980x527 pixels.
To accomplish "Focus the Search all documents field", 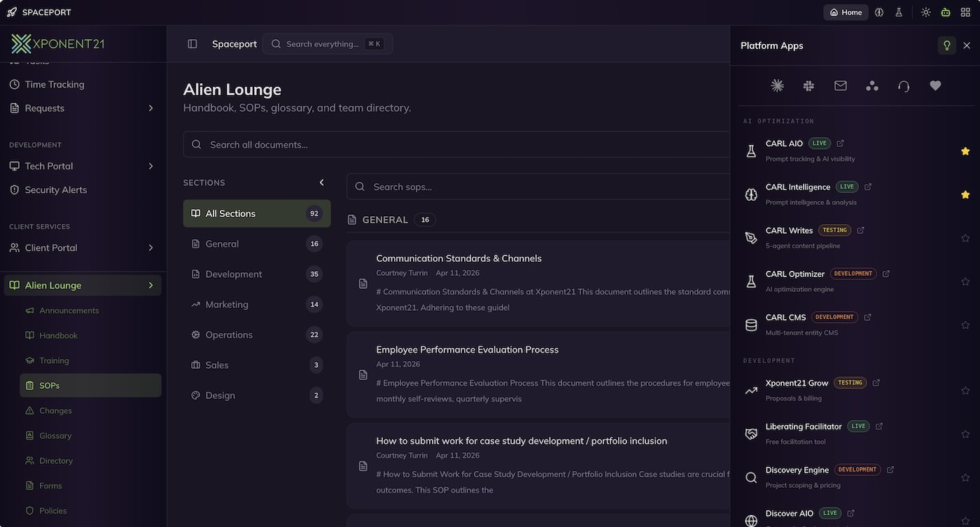I will 457,144.
